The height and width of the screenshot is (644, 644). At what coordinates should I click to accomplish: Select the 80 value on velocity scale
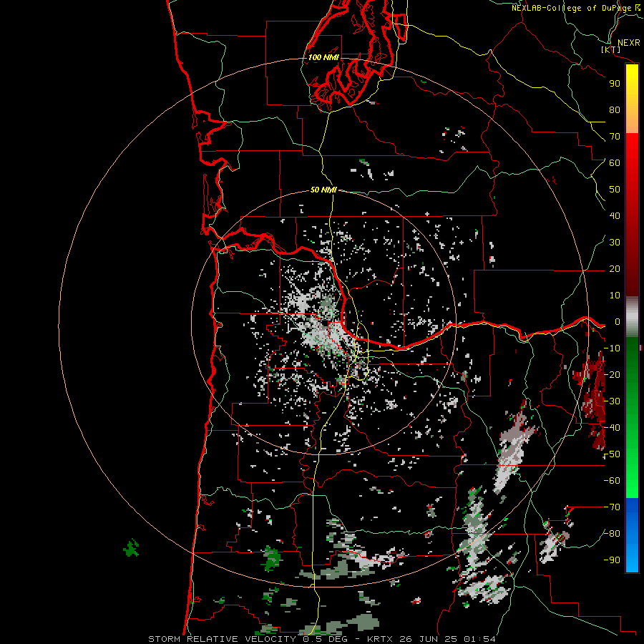pyautogui.click(x=615, y=110)
